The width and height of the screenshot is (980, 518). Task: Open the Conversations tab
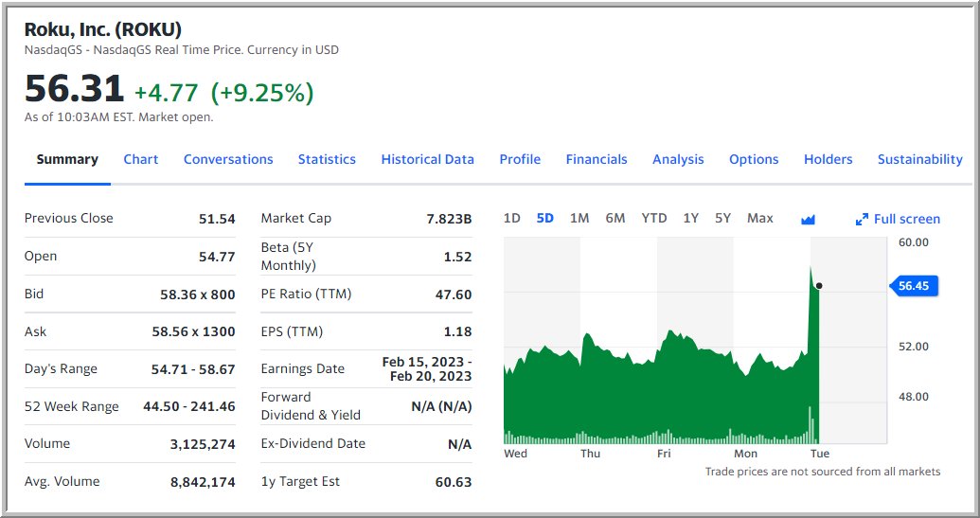pyautogui.click(x=228, y=159)
